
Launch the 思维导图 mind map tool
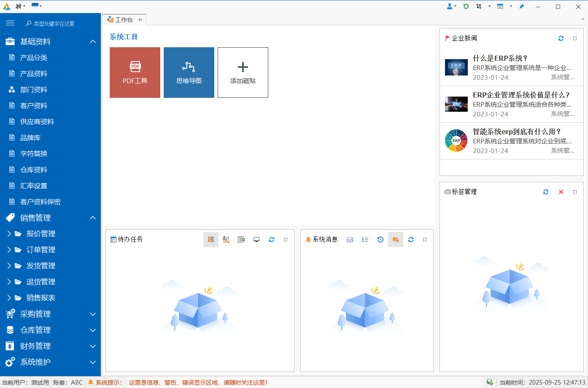point(189,72)
